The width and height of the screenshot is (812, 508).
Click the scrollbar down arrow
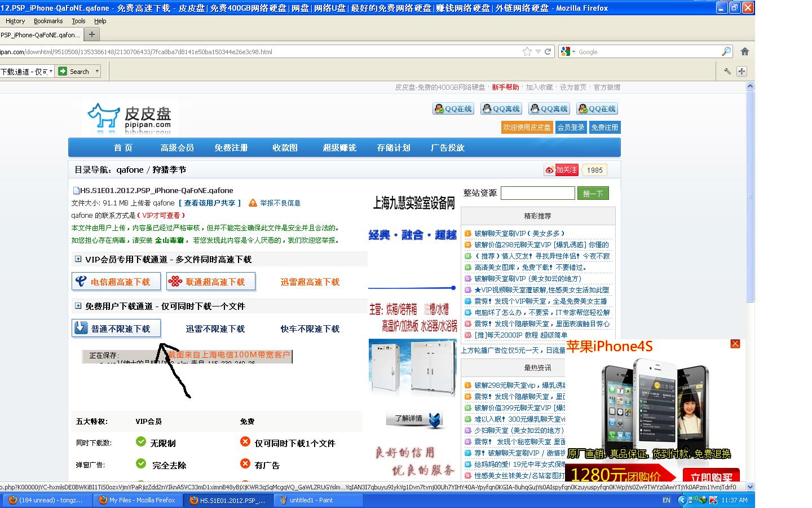coord(750,487)
